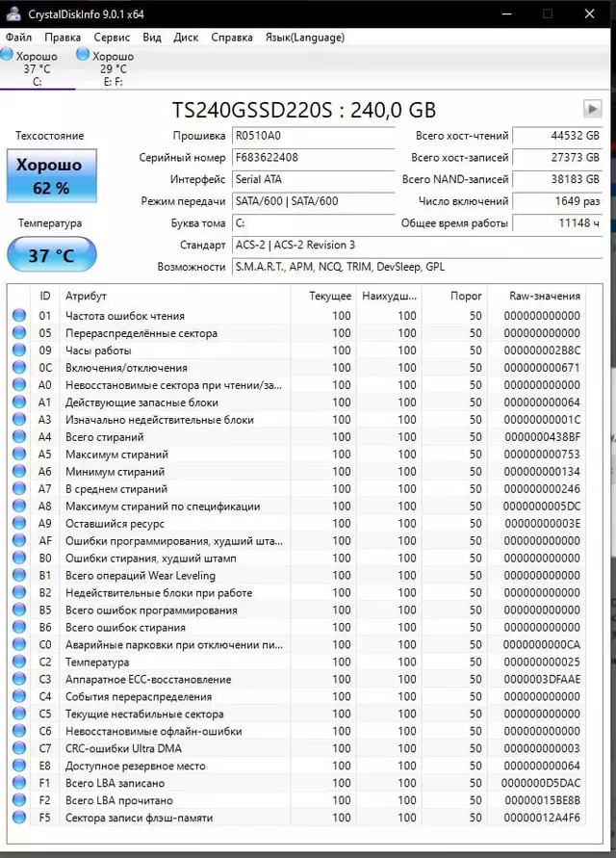Click status icon for 0C Включения/отключения
The width and height of the screenshot is (616, 858).
[x=19, y=367]
